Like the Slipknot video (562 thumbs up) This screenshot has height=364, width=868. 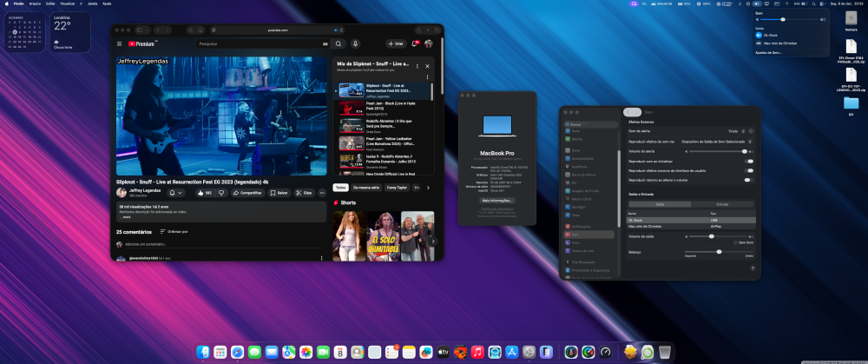(x=205, y=193)
